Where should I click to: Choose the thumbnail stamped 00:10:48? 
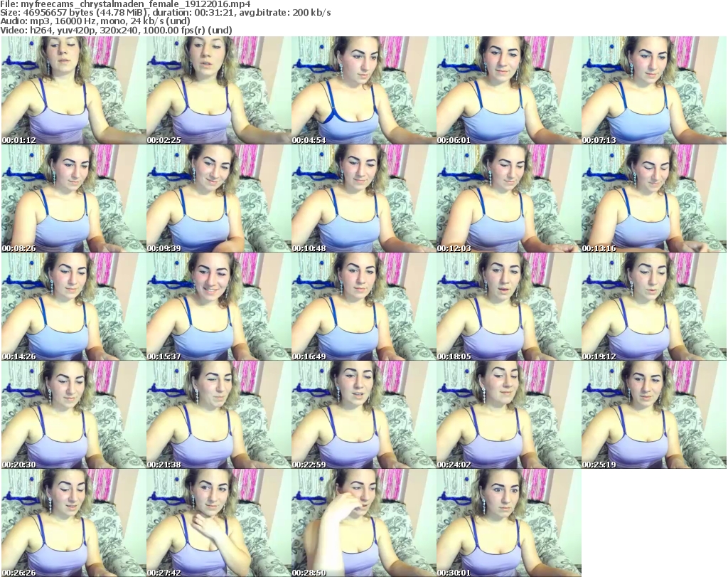click(x=363, y=198)
